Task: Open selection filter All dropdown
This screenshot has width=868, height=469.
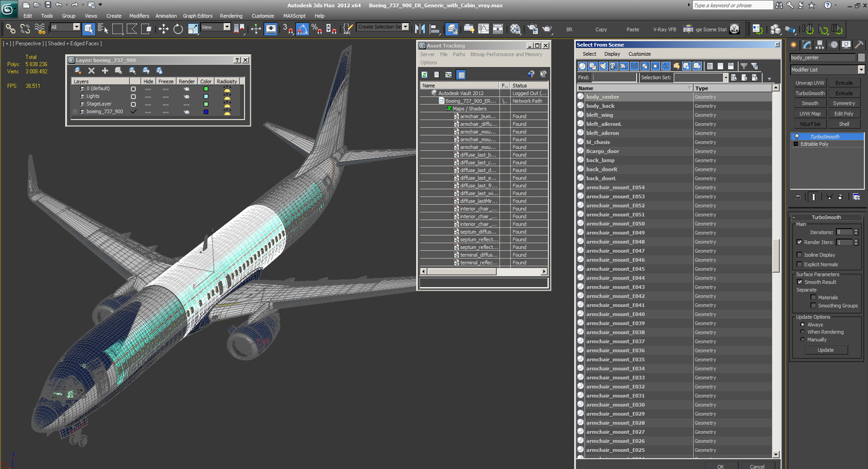Action: coord(65,27)
